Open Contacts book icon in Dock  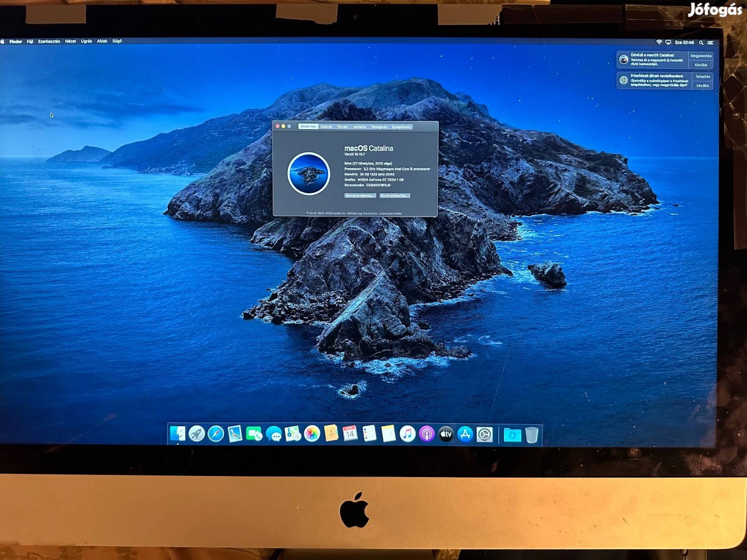[x=331, y=433]
